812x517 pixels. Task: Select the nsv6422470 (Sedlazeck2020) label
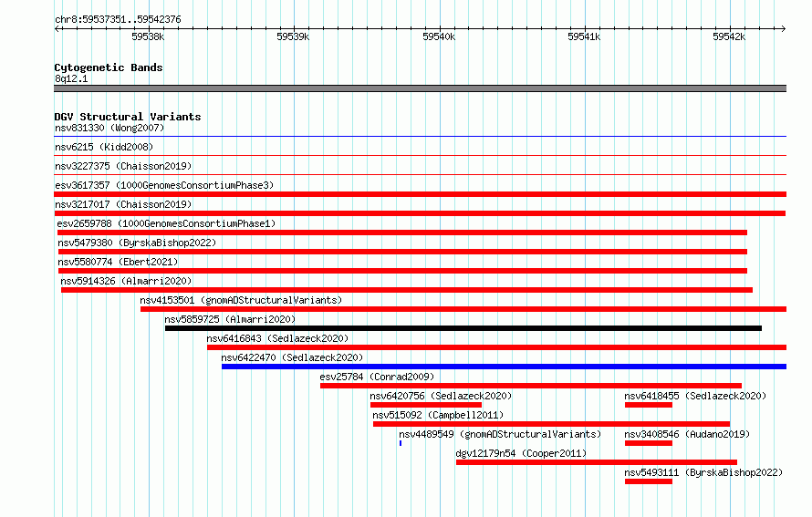pyautogui.click(x=292, y=357)
